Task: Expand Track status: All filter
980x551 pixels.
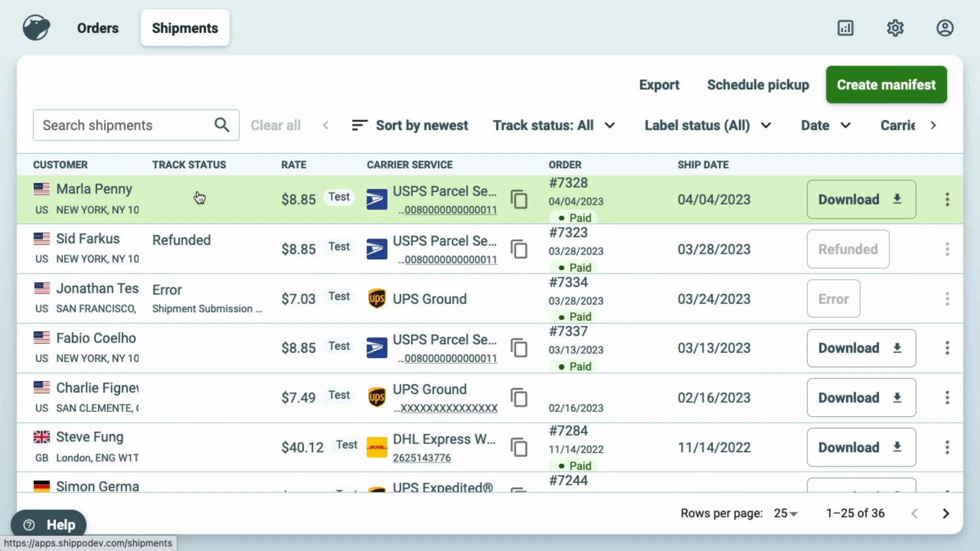Action: pos(554,125)
